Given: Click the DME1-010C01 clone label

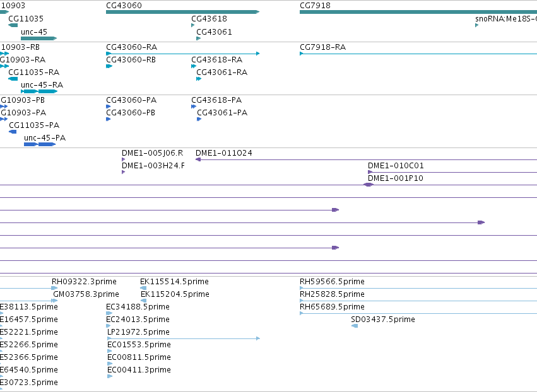Looking at the screenshot, I should pos(396,166).
